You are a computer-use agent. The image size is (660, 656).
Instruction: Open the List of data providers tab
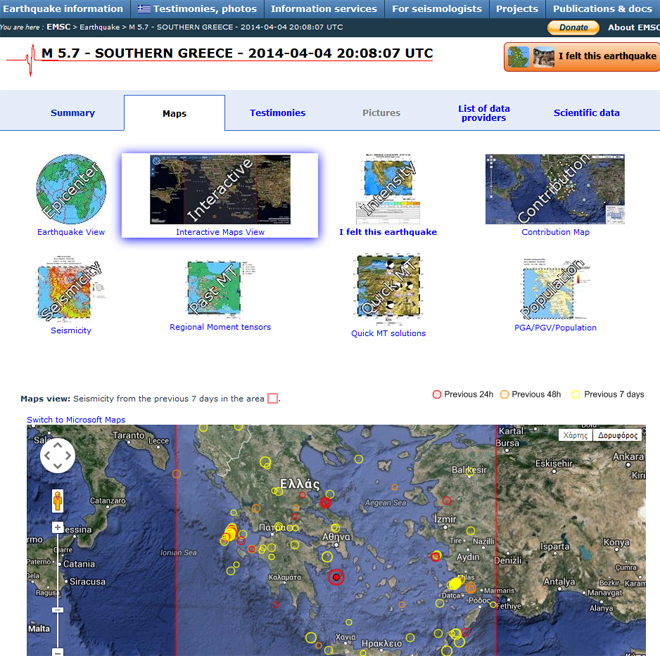(x=484, y=113)
